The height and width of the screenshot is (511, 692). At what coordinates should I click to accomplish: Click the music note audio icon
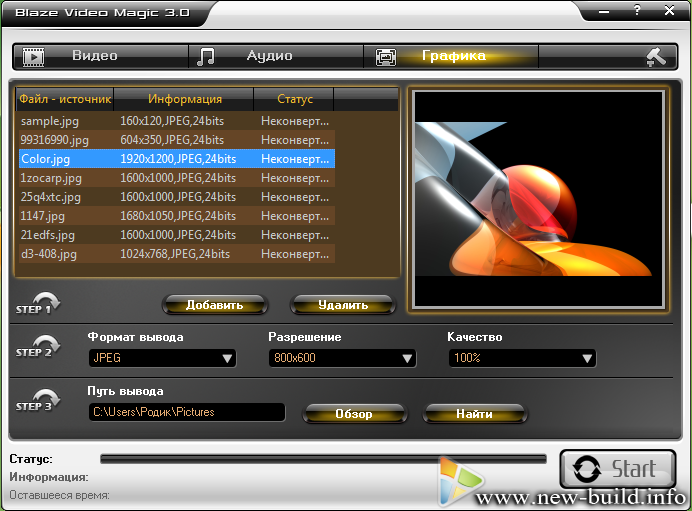(x=206, y=57)
